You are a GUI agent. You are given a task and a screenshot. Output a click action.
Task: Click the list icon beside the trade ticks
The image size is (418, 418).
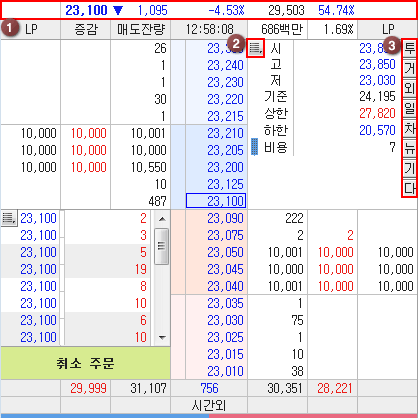9,219
